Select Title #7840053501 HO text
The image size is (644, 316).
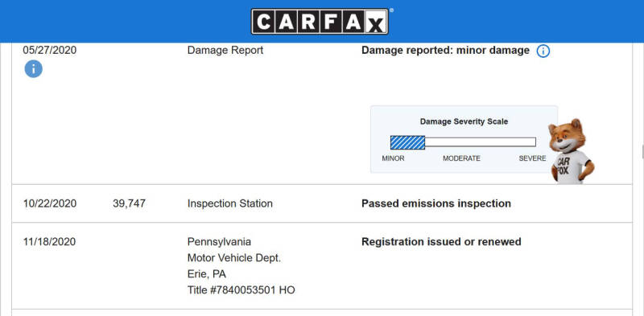[241, 290]
